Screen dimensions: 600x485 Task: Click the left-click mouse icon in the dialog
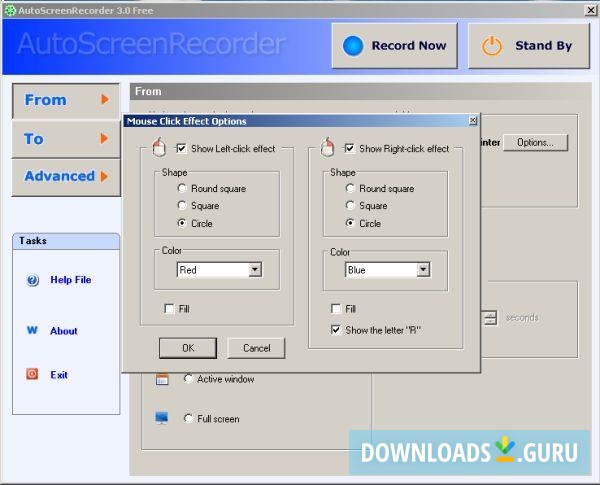pos(159,147)
